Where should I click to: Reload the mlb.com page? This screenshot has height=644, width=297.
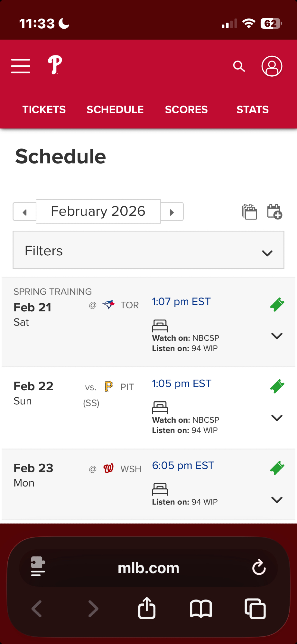coord(259,567)
